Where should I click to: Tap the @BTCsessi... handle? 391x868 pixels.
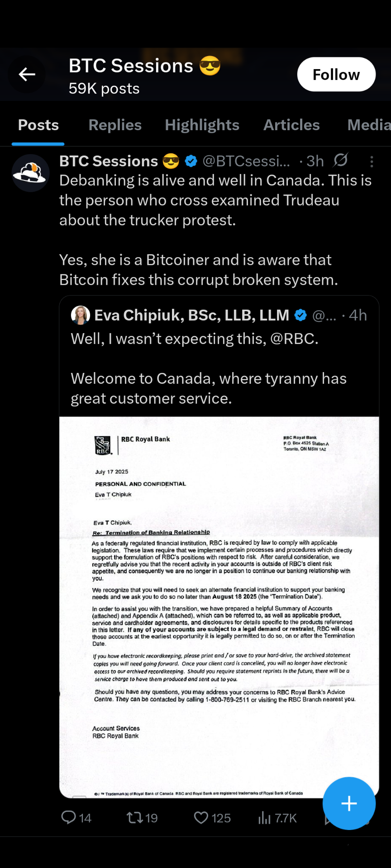click(246, 161)
